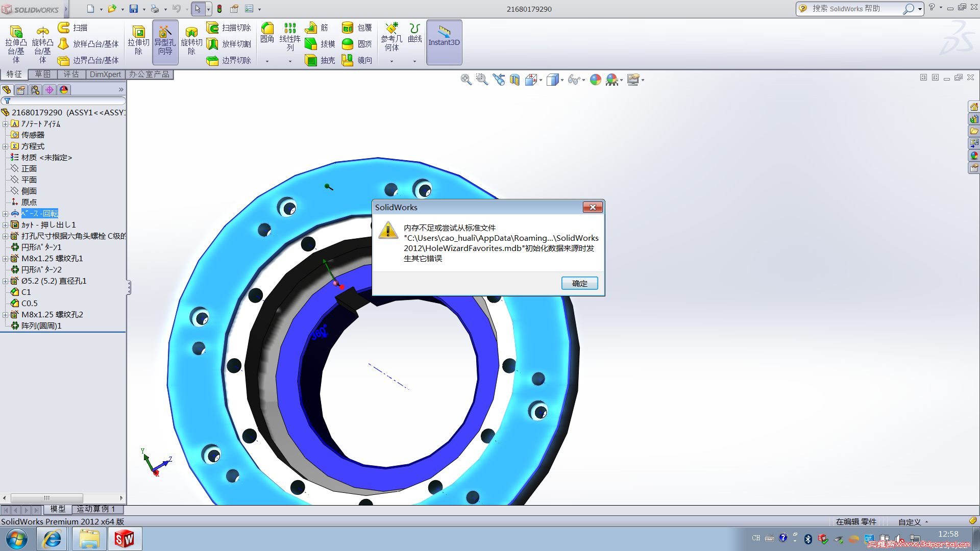Viewport: 980px width, 551px height.
Task: Click the 确定 button in the dialog
Action: 579,283
